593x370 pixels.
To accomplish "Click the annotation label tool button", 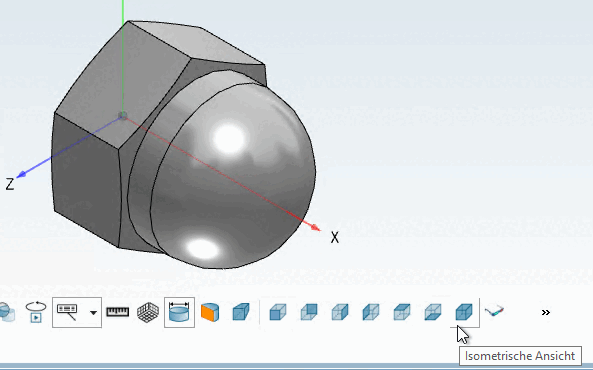I will [67, 312].
